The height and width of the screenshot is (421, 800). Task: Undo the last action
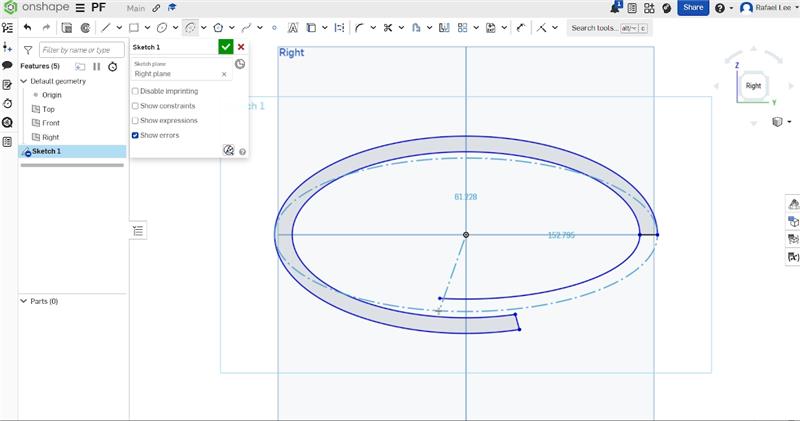28,28
